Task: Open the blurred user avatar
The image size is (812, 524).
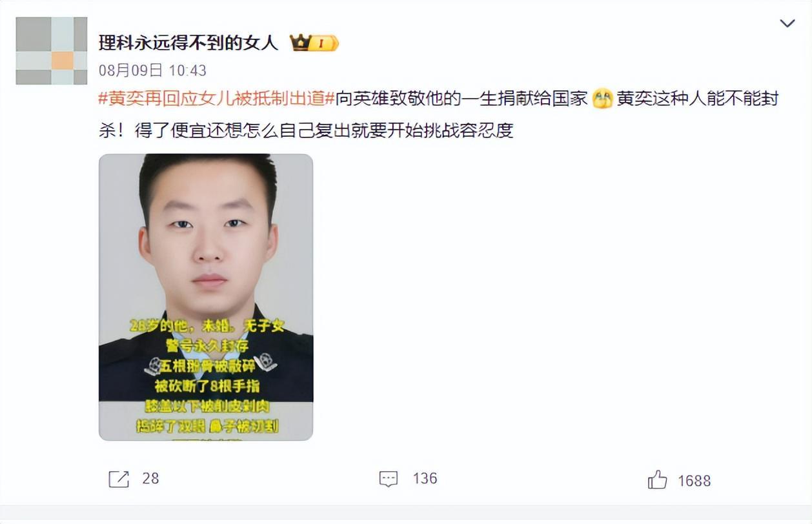Action: coord(51,51)
